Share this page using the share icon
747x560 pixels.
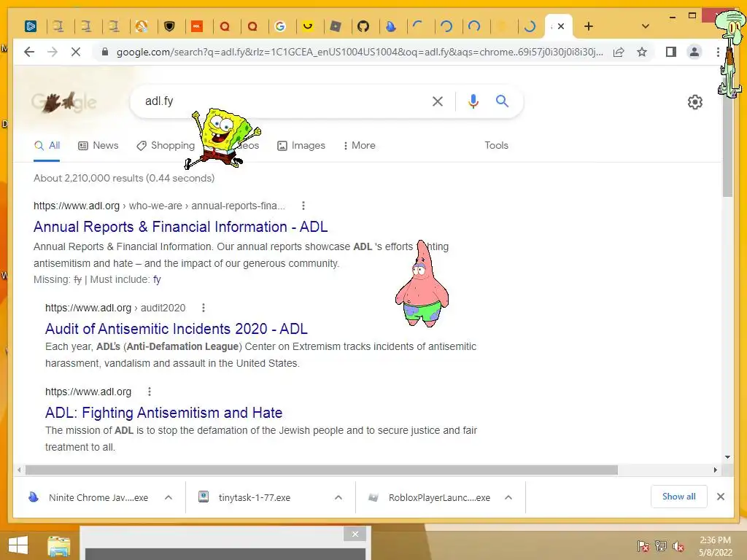tap(619, 52)
